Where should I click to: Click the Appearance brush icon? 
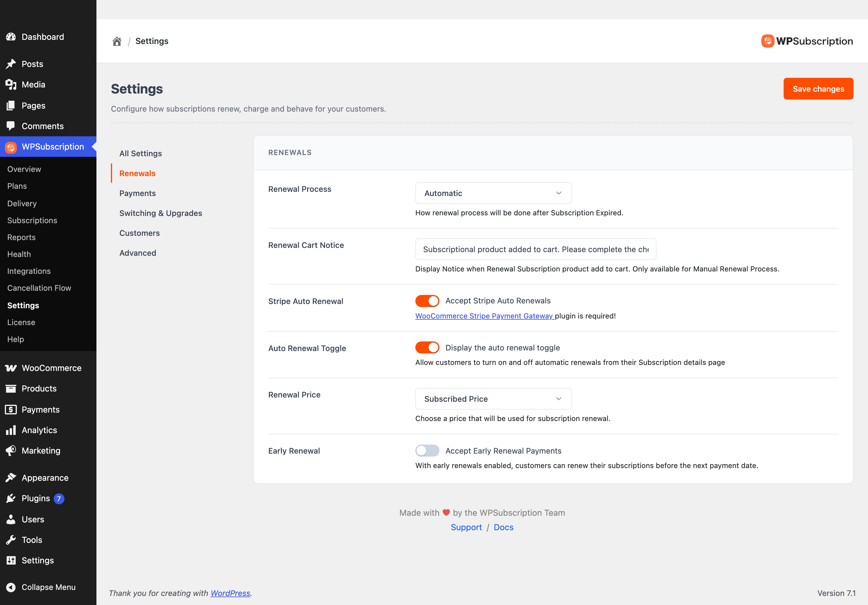[11, 477]
